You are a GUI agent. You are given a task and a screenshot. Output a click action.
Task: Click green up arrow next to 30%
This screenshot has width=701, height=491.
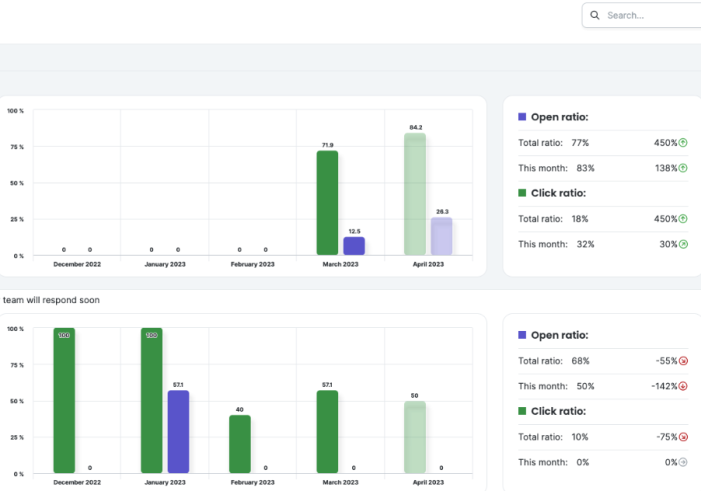click(x=683, y=244)
